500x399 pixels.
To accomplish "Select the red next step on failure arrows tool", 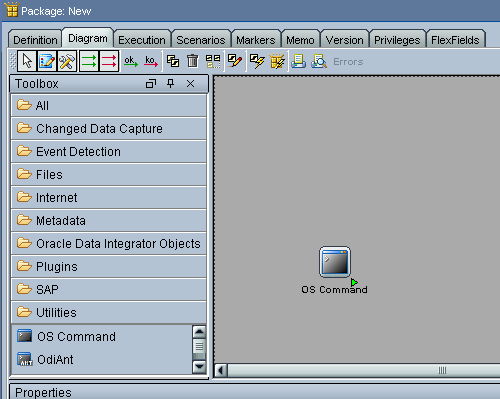I will coord(109,61).
